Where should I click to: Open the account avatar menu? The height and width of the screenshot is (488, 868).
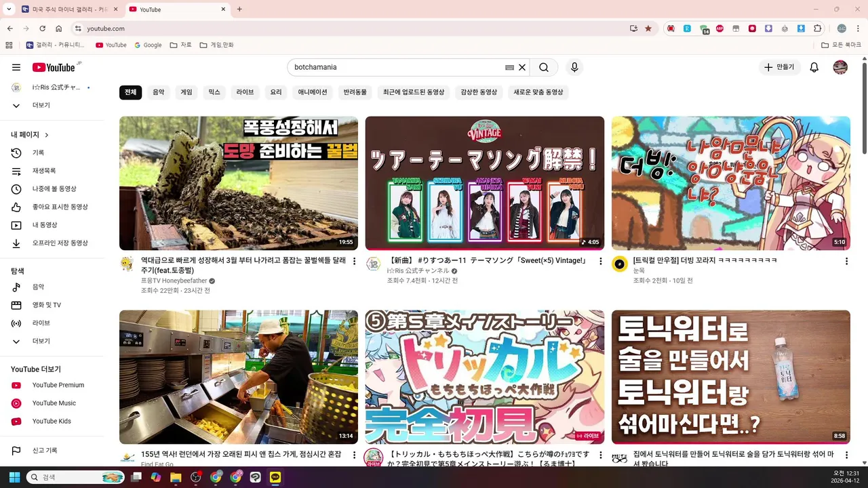[x=840, y=67]
